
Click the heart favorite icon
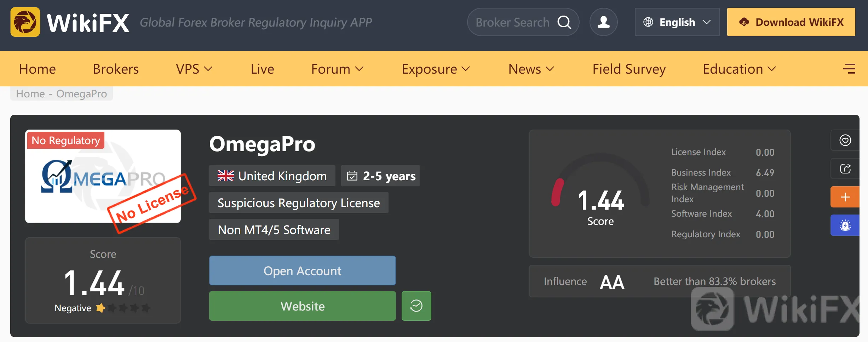coord(845,140)
